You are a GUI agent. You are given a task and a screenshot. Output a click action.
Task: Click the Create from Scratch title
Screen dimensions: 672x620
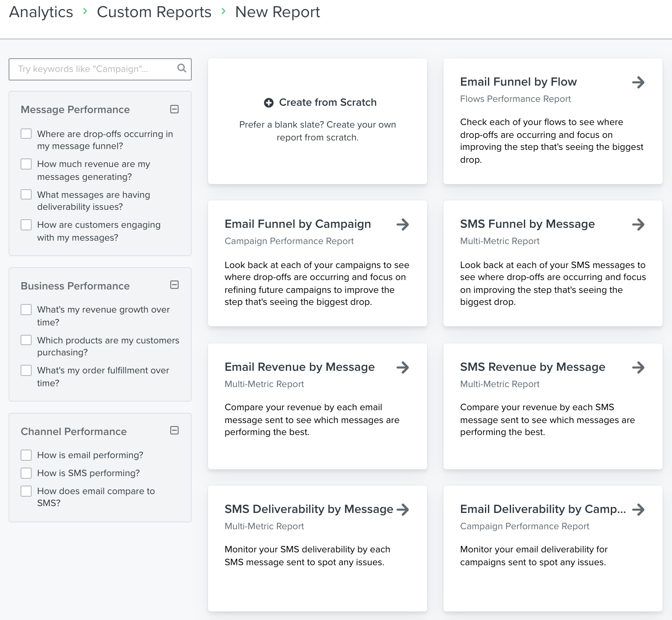(327, 102)
